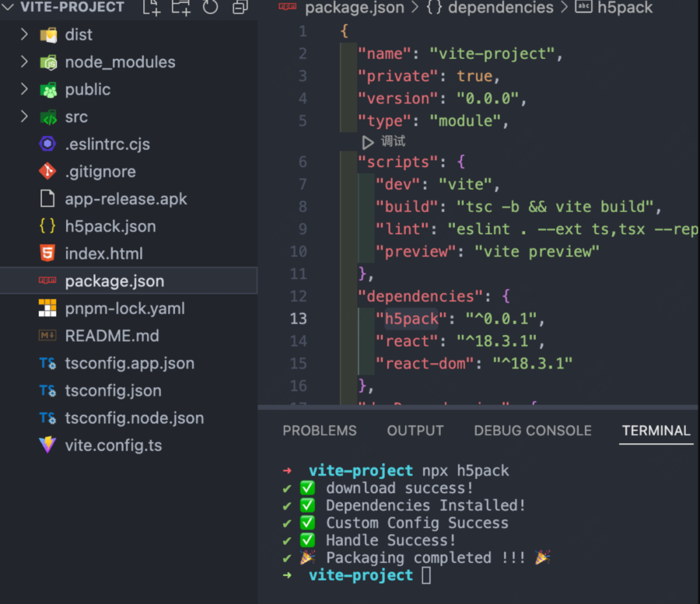Click the New Folder icon in explorer header
This screenshot has height=604, width=700.
tap(181, 7)
